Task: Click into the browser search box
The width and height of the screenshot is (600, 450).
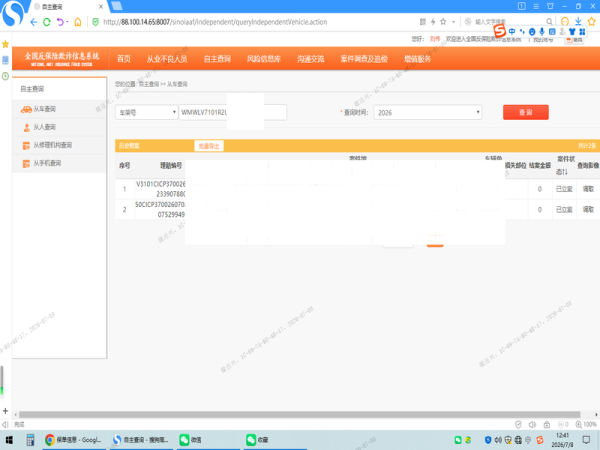Action: [x=507, y=22]
